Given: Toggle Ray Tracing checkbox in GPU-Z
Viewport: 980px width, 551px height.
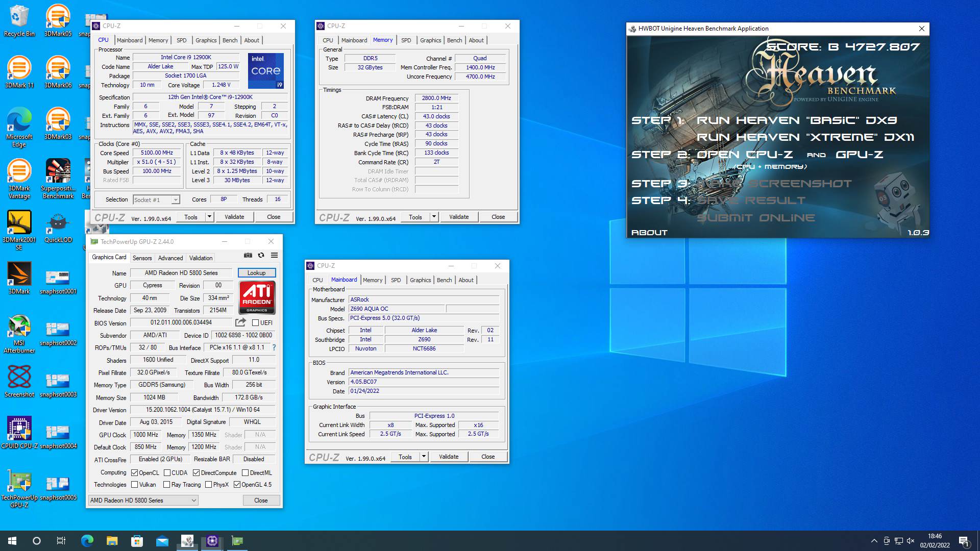Looking at the screenshot, I should coord(166,485).
